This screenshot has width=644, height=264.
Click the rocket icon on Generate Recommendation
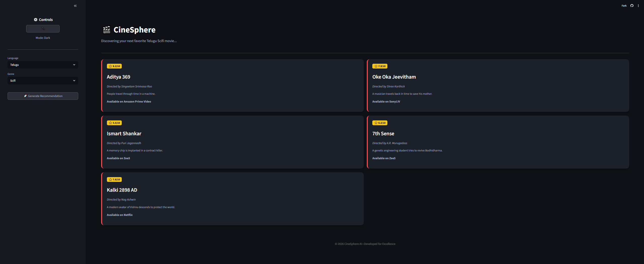point(25,96)
